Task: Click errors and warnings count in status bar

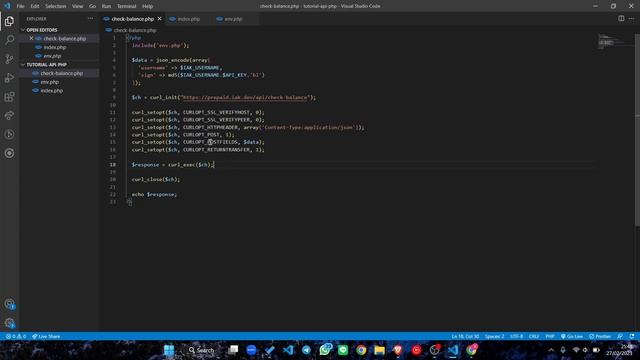Action: coord(16,336)
